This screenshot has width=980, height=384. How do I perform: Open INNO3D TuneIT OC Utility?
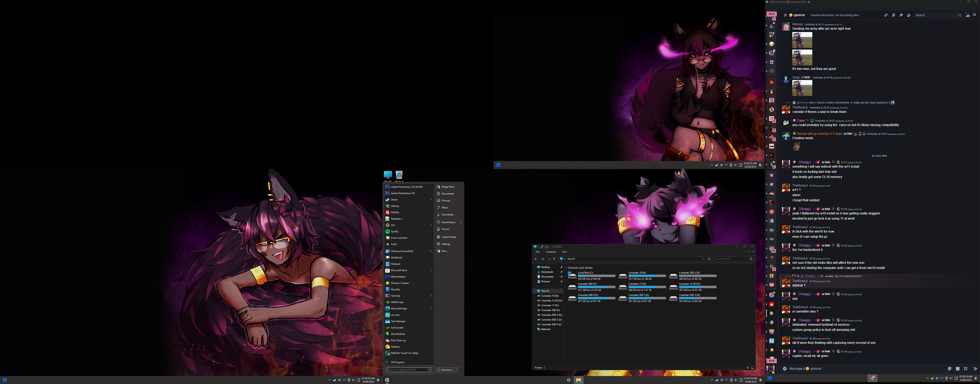409,353
